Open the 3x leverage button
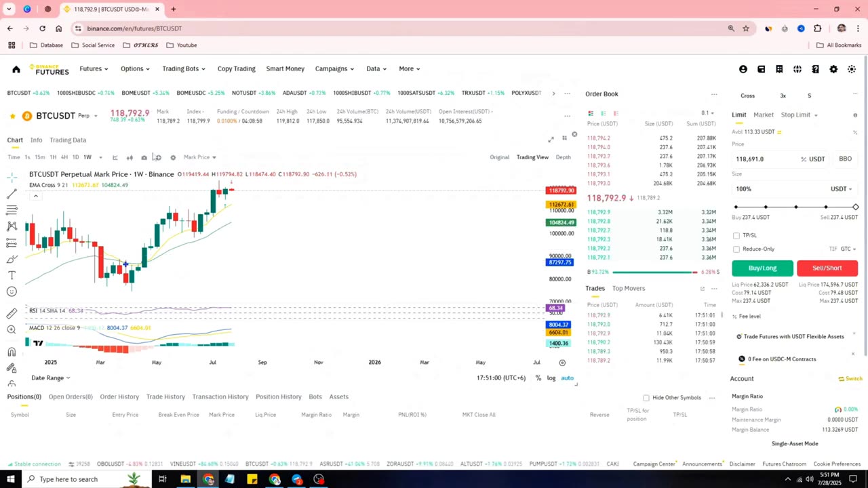 [783, 96]
